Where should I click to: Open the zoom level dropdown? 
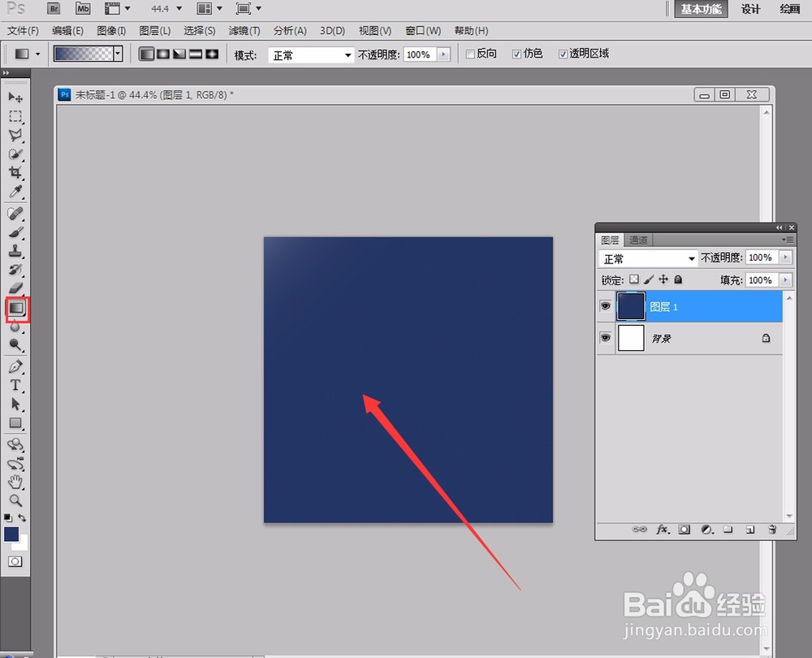[179, 9]
